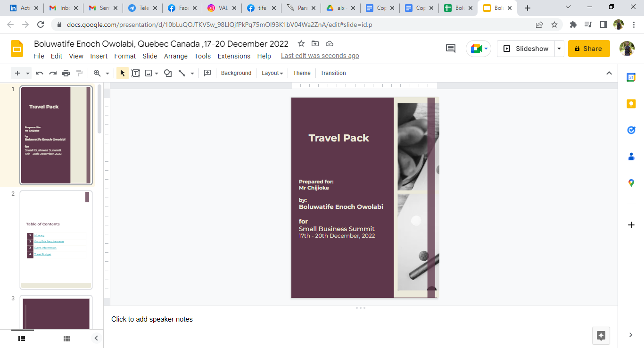Select the Text box tool

[136, 73]
